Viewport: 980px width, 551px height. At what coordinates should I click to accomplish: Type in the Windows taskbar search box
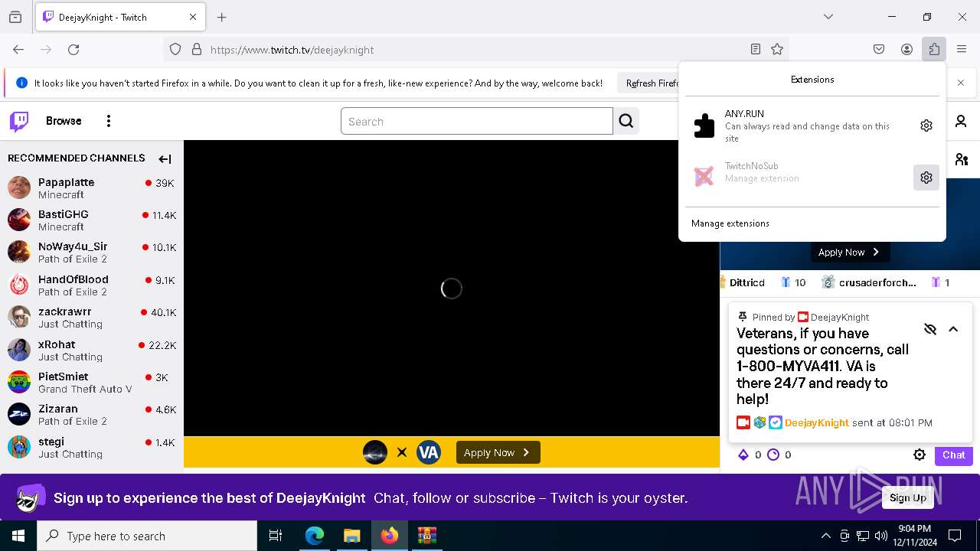coord(147,536)
